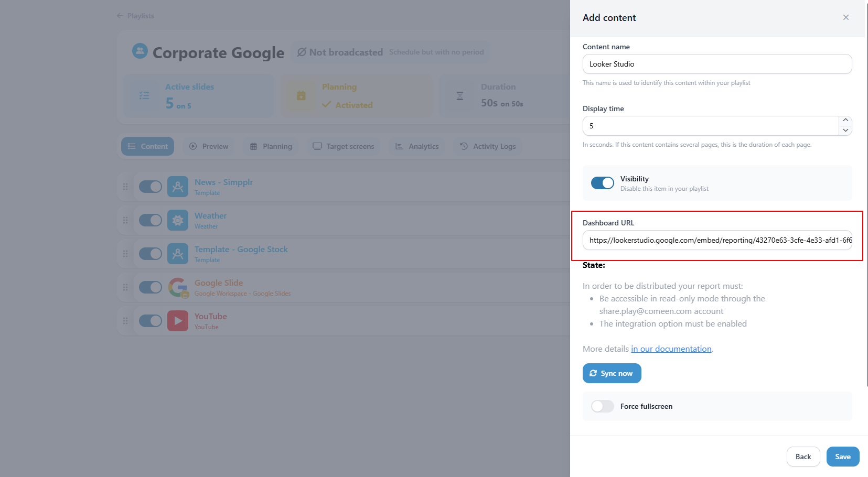This screenshot has height=477, width=868.
Task: Enable the Force fullscreen toggle
Action: click(x=602, y=406)
